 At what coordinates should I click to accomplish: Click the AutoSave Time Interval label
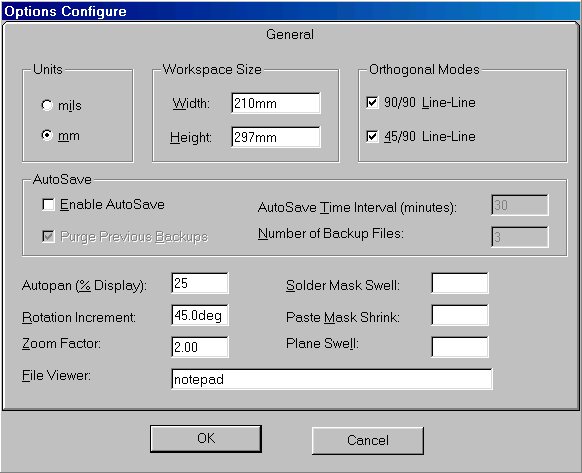click(x=357, y=208)
